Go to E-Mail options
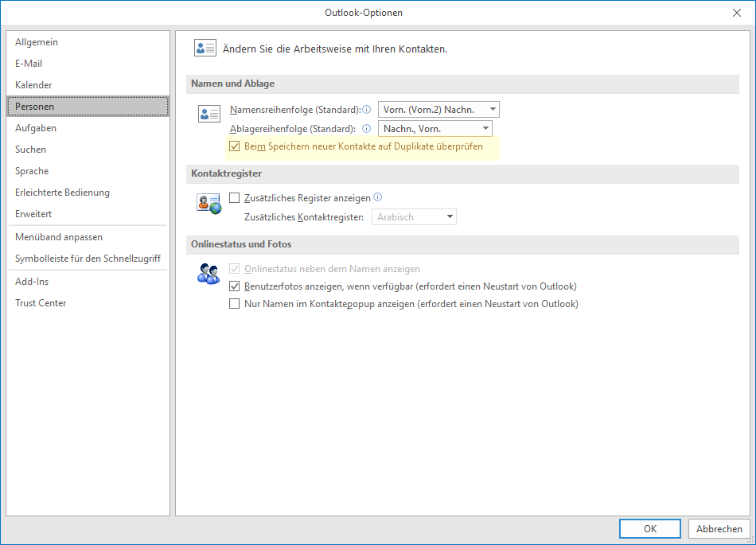The image size is (756, 545). coord(88,63)
